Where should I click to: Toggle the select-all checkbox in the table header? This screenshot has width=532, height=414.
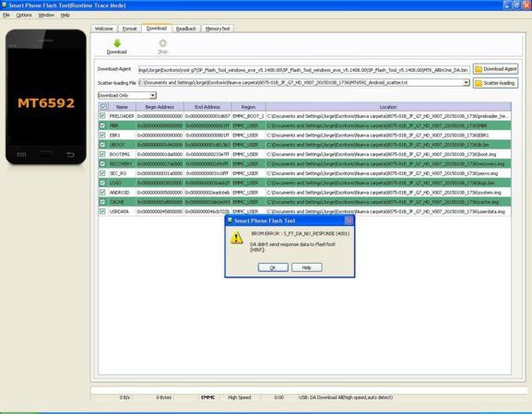[103, 107]
